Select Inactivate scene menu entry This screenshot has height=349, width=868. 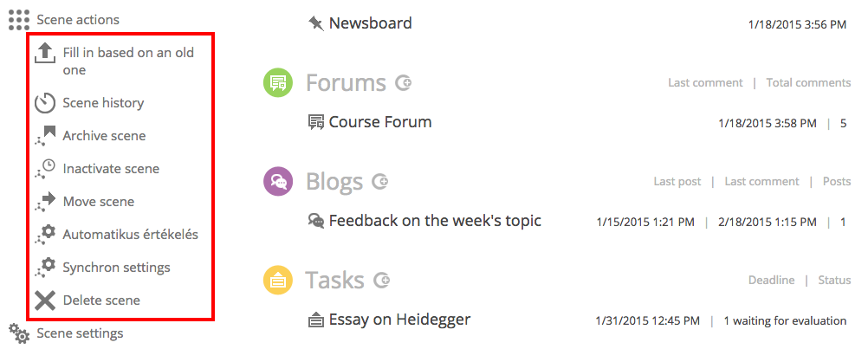coord(111,169)
